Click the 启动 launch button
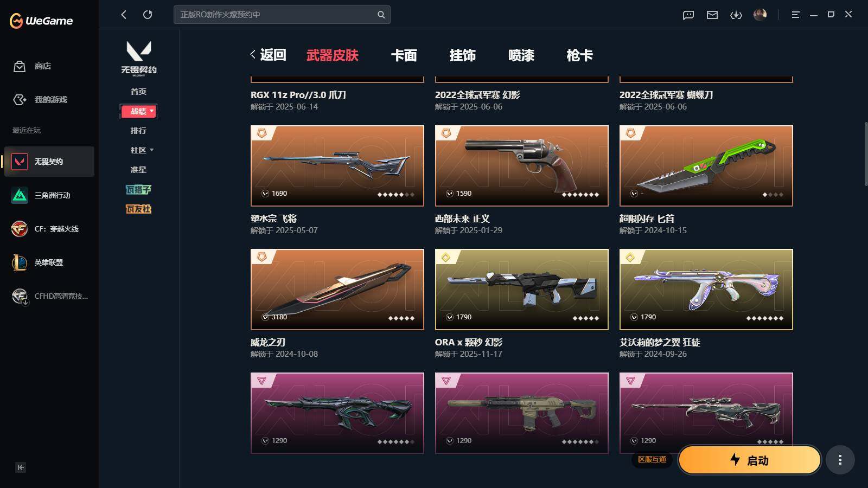Image resolution: width=868 pixels, height=488 pixels. [x=750, y=460]
